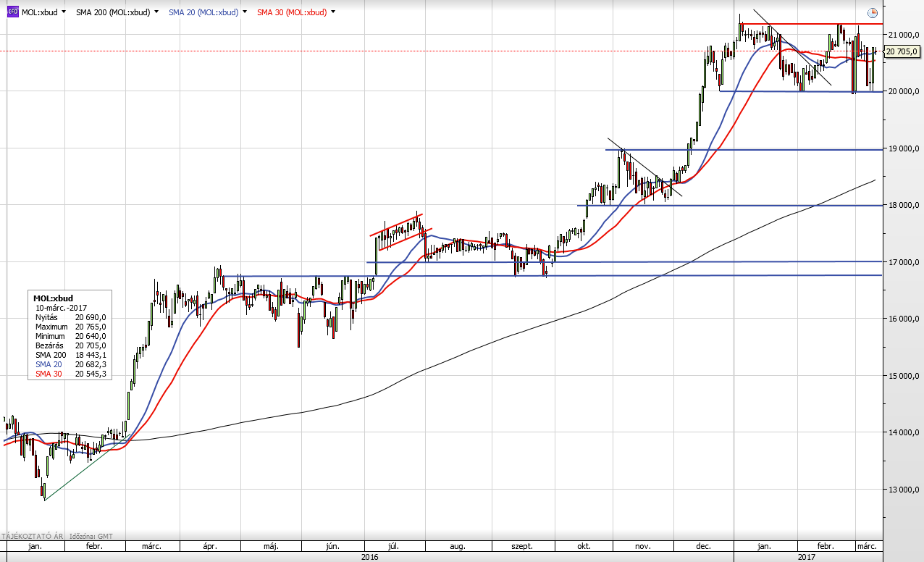The width and height of the screenshot is (924, 562).
Task: Click the SMA 200 value 18 443,1
Action: click(x=91, y=355)
